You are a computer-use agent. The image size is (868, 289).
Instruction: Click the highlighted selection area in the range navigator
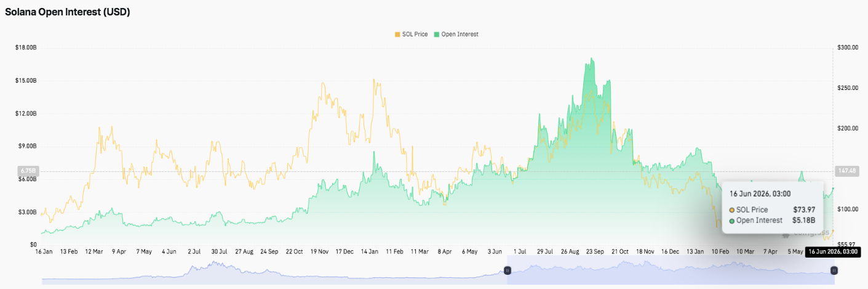(671, 270)
